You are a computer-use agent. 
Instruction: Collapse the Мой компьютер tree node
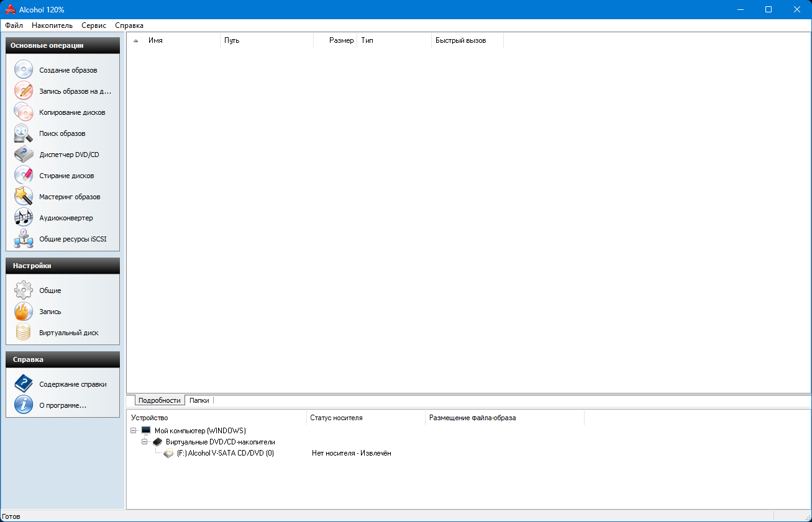(134, 430)
